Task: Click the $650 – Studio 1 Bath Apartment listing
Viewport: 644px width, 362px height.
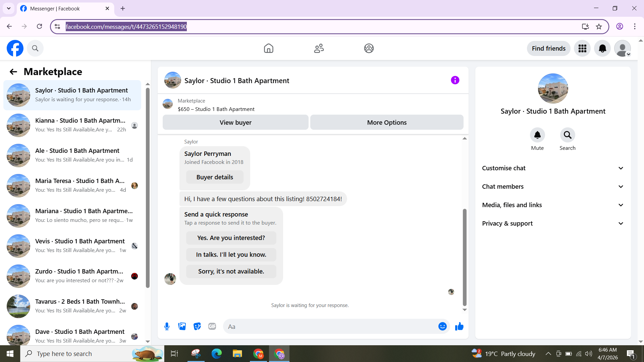Action: coord(216,109)
